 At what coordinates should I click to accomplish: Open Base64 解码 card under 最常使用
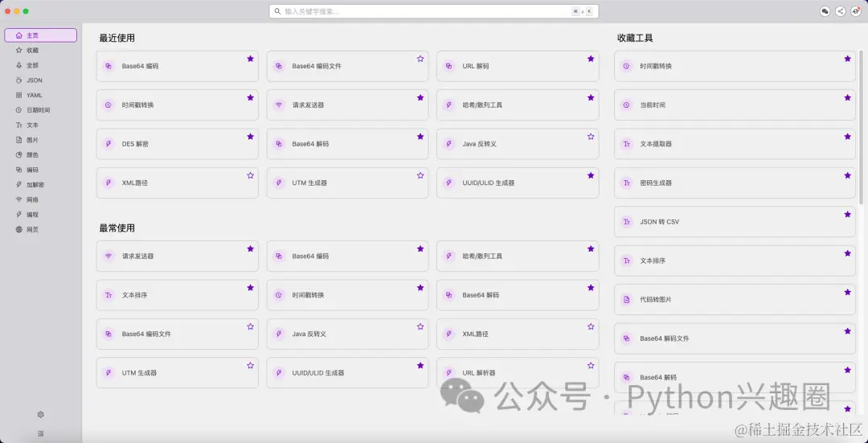coord(518,295)
